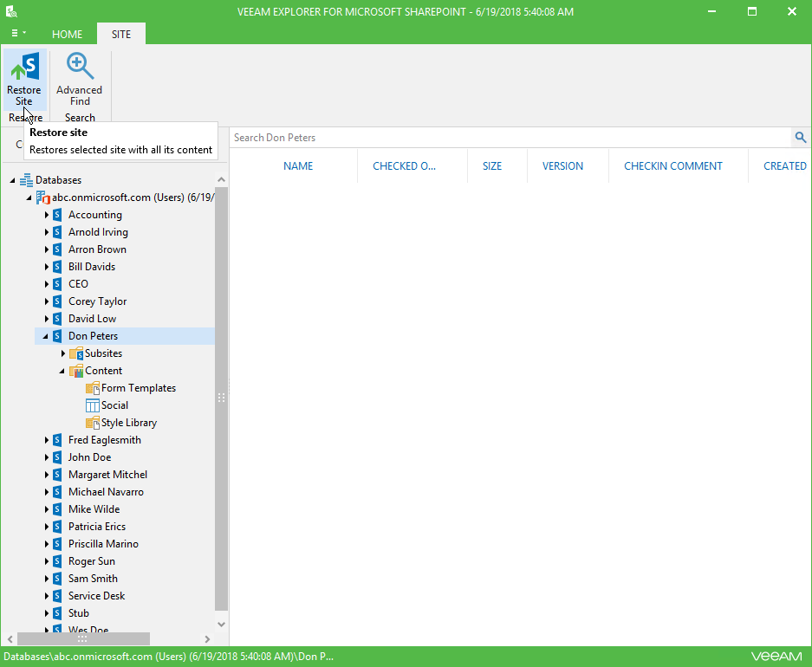The height and width of the screenshot is (667, 812).
Task: Click the SharePoint icon beside Fred Eaglesmith
Action: (57, 440)
